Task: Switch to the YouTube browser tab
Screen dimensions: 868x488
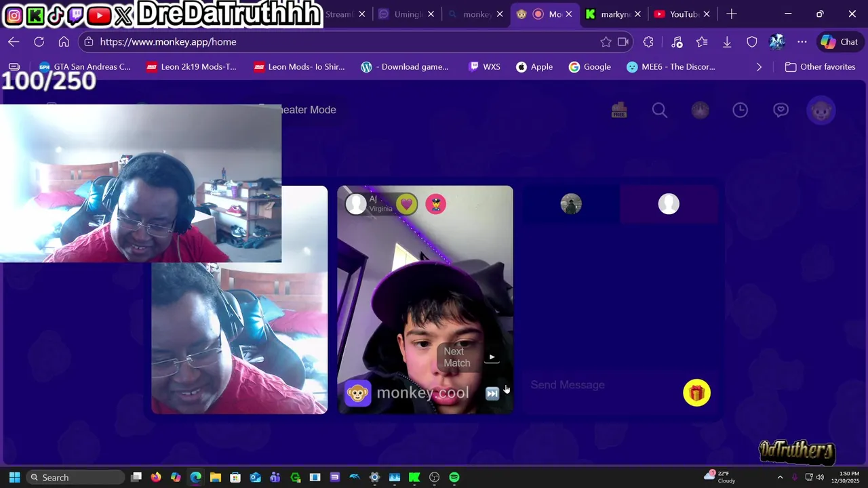Action: (677, 14)
